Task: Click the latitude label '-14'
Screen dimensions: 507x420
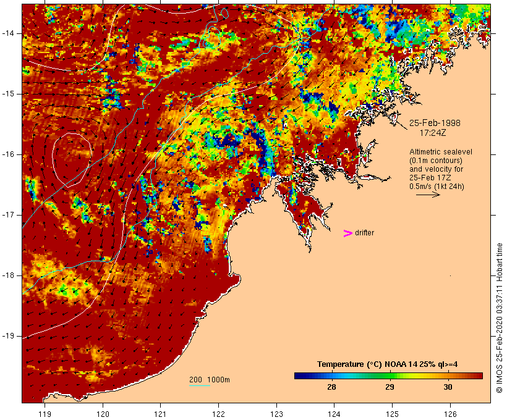Action: pyautogui.click(x=8, y=33)
